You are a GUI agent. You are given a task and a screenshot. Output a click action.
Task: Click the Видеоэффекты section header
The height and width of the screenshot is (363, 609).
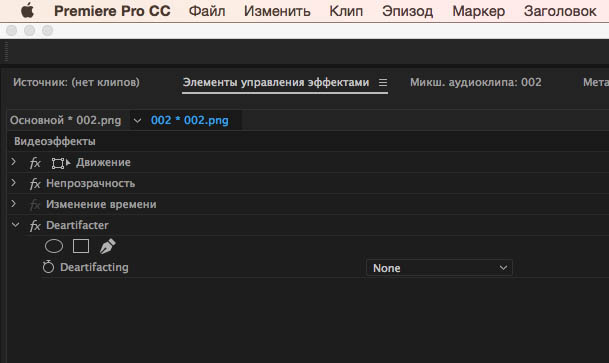pyautogui.click(x=55, y=141)
